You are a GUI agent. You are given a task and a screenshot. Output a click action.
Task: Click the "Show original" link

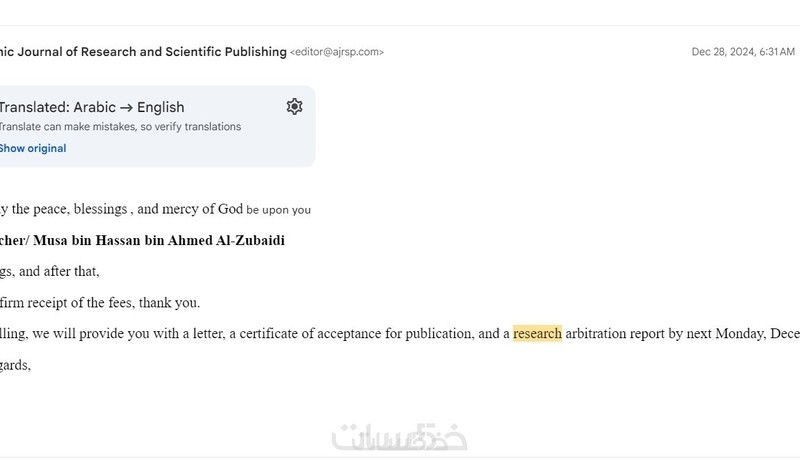33,148
